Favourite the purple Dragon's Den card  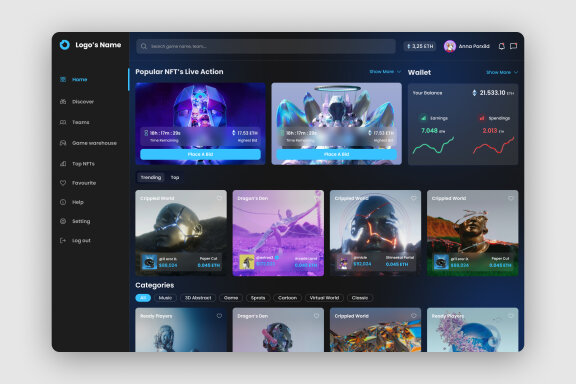(317, 198)
